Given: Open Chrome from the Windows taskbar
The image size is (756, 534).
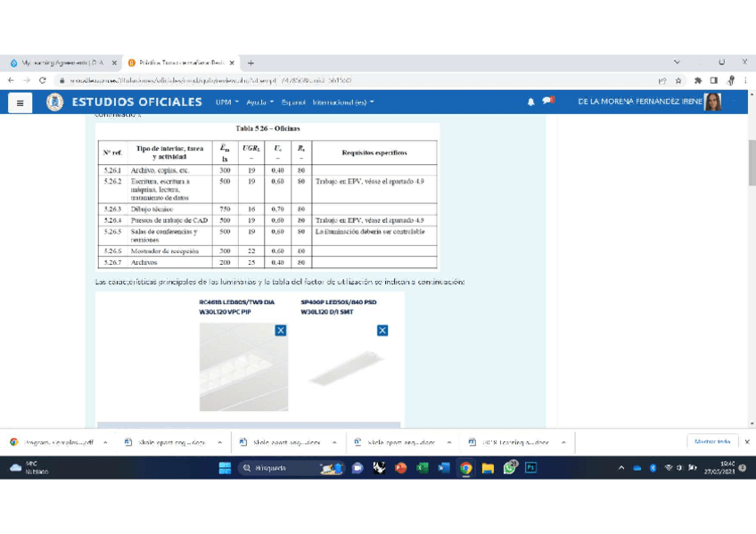Looking at the screenshot, I should [465, 467].
